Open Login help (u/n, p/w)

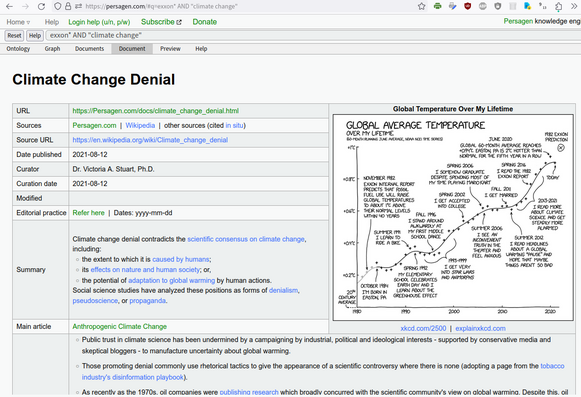99,22
